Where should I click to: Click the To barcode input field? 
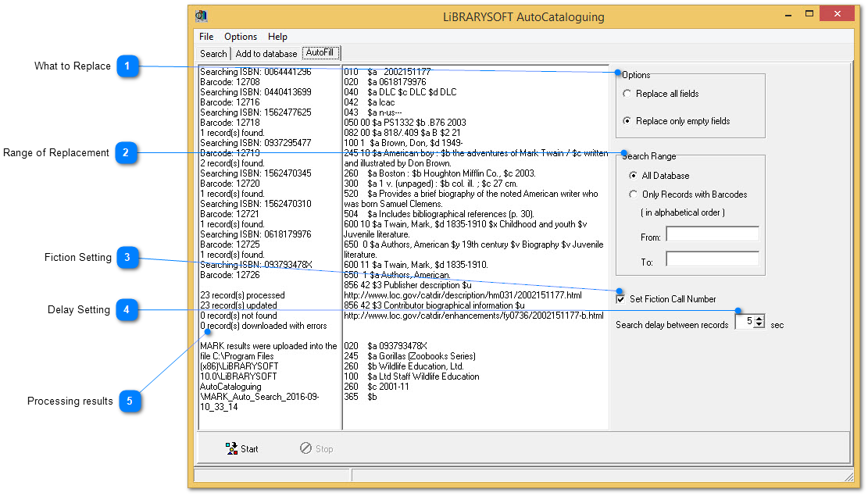pos(713,259)
